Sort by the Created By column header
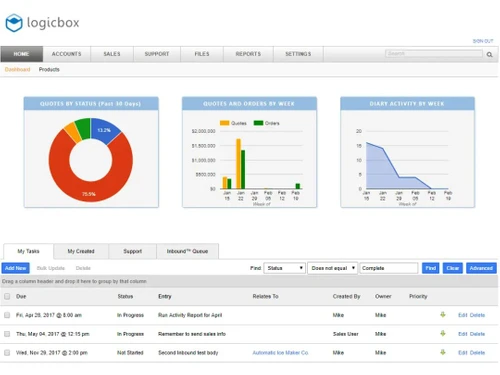The width and height of the screenshot is (500, 375). pyautogui.click(x=346, y=296)
